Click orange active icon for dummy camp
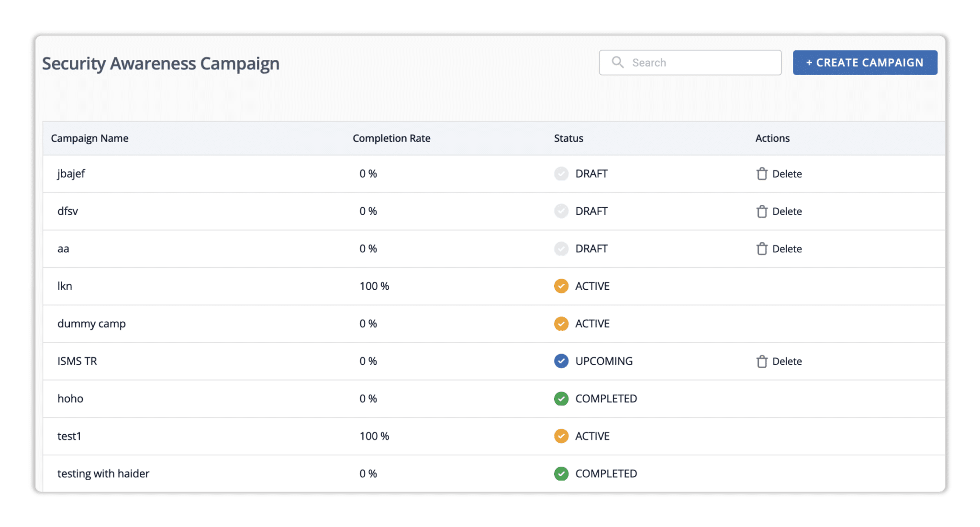 click(561, 324)
